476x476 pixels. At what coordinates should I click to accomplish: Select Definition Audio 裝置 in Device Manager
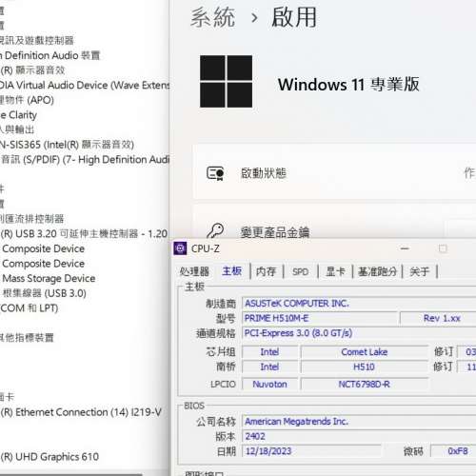pyautogui.click(x=50, y=55)
